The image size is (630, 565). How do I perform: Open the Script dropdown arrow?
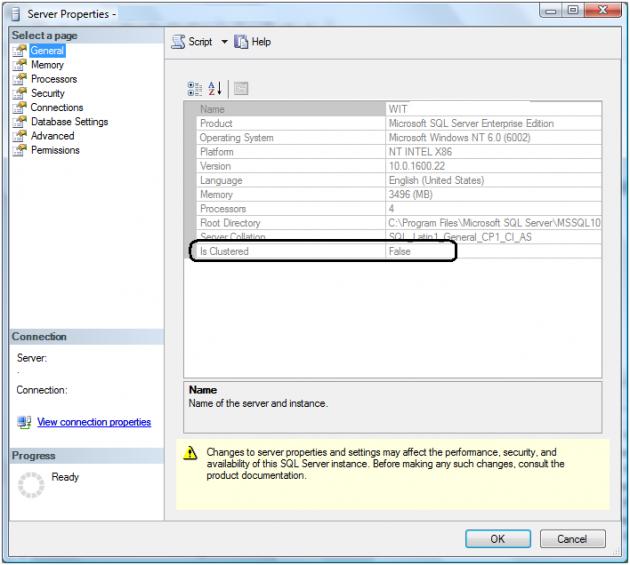click(x=224, y=42)
